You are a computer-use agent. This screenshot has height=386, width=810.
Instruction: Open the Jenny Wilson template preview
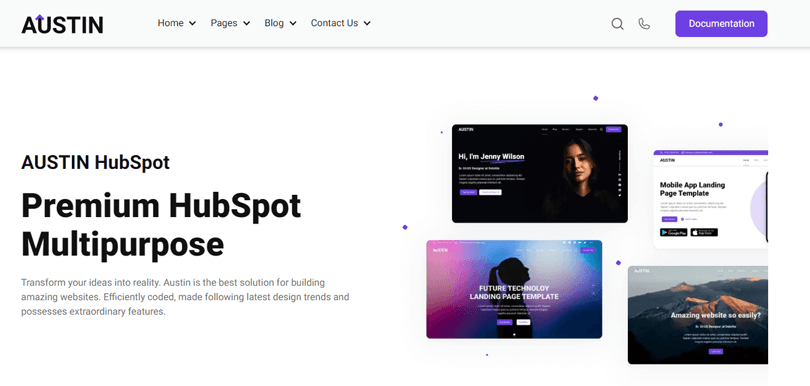point(540,174)
